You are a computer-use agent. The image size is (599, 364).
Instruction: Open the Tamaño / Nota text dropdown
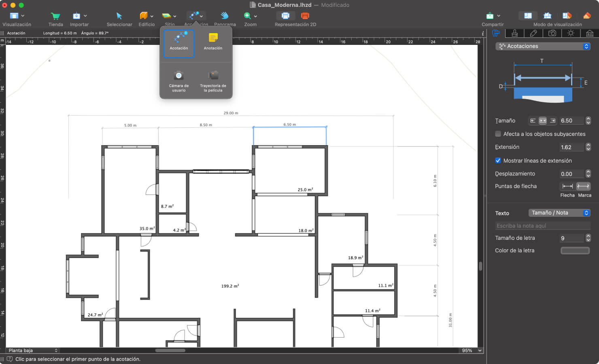point(559,213)
